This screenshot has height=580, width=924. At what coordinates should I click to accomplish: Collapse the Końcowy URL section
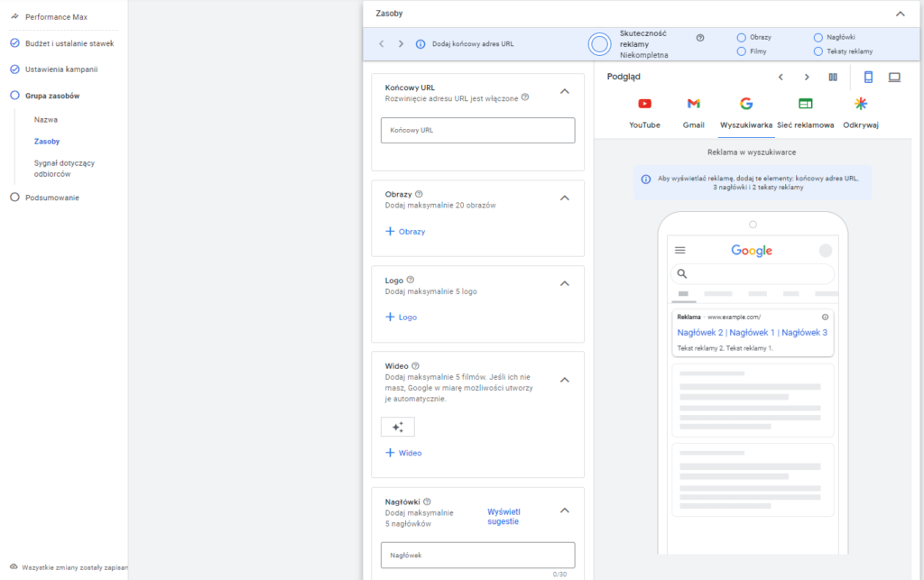(x=565, y=91)
